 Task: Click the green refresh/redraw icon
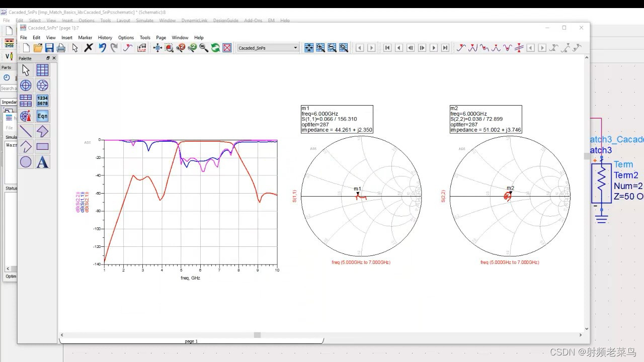215,48
